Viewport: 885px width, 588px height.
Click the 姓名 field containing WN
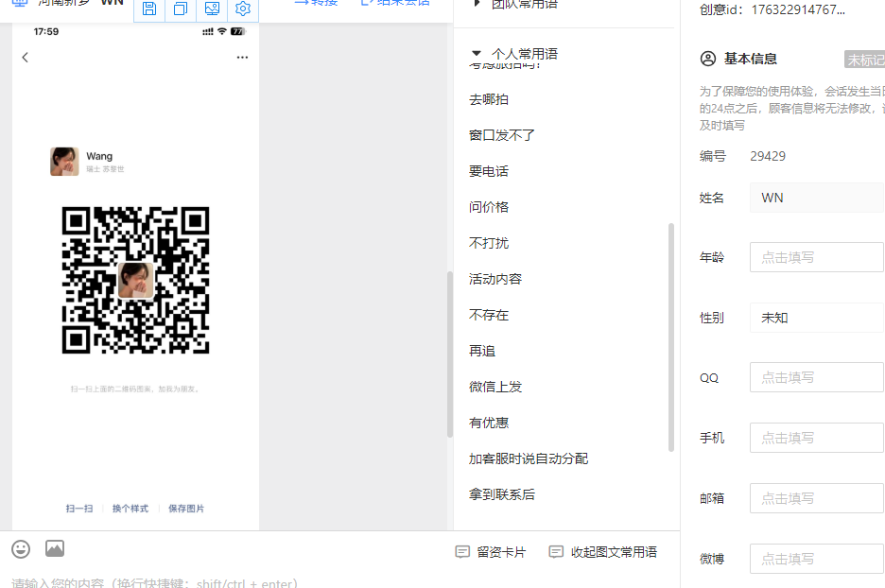[817, 198]
